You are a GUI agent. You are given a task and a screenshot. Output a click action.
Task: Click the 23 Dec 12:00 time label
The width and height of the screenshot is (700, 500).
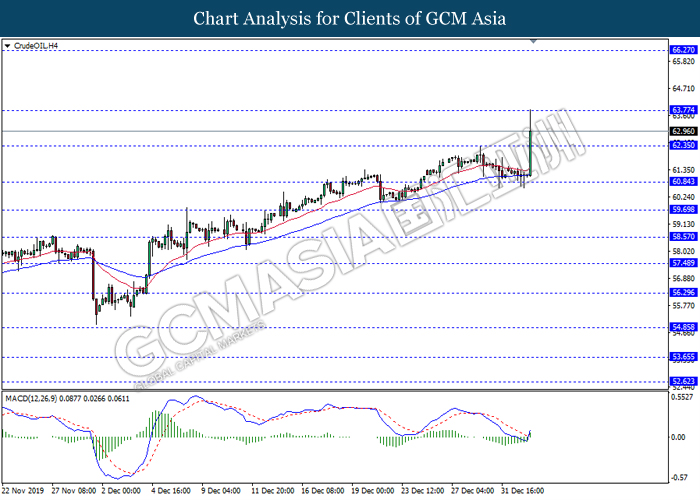point(423,491)
